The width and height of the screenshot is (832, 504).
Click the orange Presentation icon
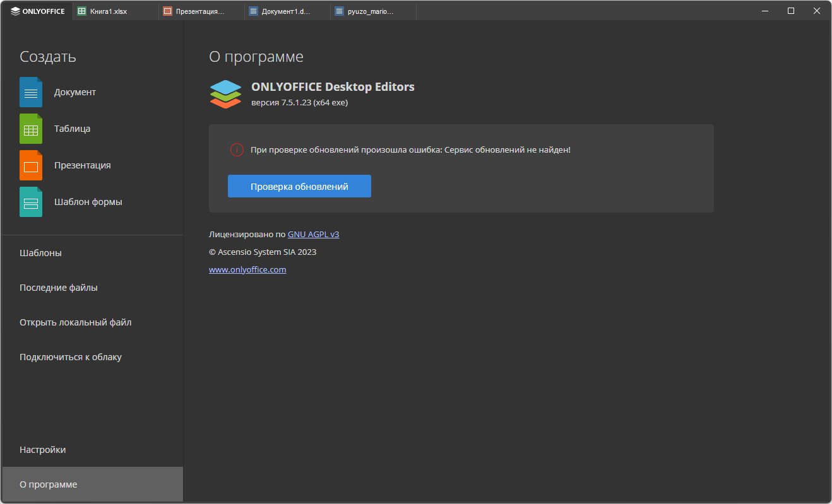click(x=31, y=165)
